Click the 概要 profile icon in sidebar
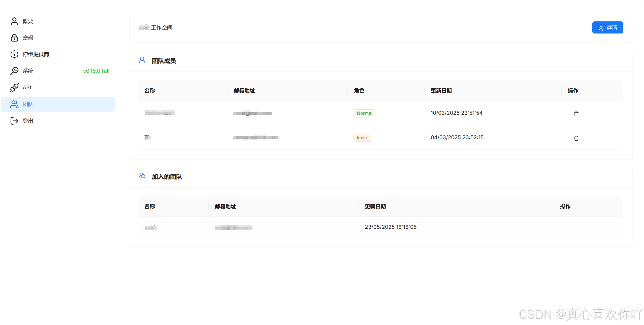 pos(14,21)
